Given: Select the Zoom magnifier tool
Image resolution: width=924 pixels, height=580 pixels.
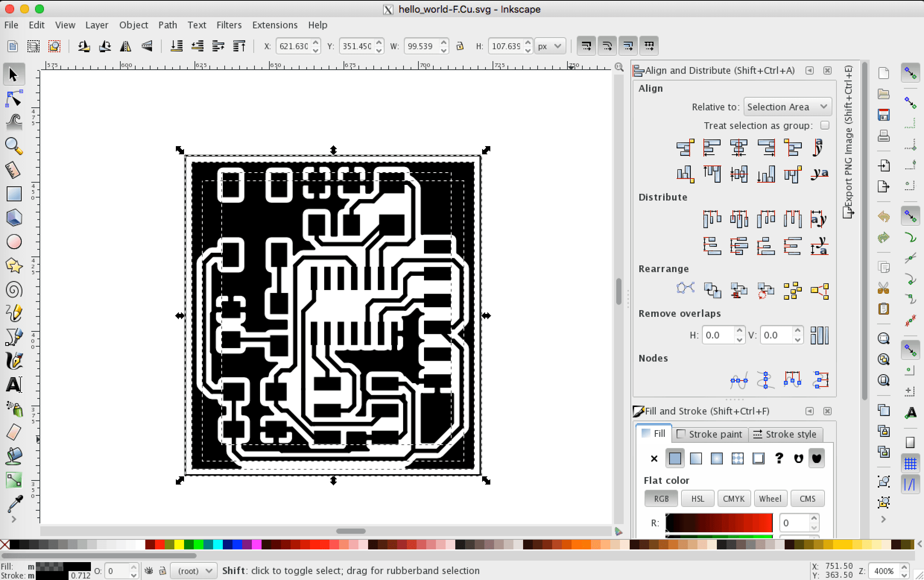Looking at the screenshot, I should (x=14, y=146).
